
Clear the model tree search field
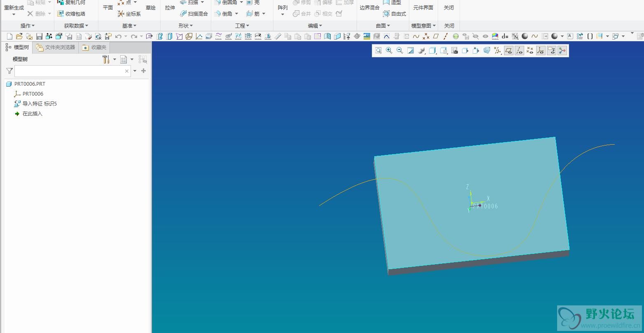[127, 71]
